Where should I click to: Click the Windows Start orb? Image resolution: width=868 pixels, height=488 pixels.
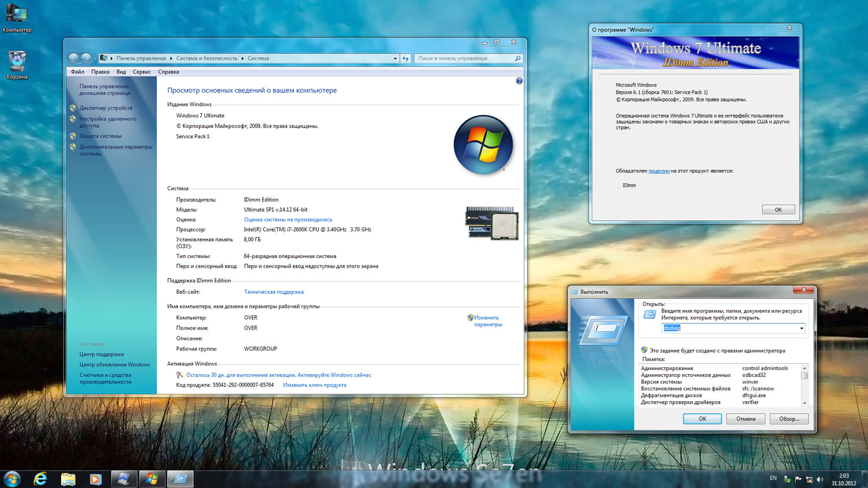pos(12,479)
